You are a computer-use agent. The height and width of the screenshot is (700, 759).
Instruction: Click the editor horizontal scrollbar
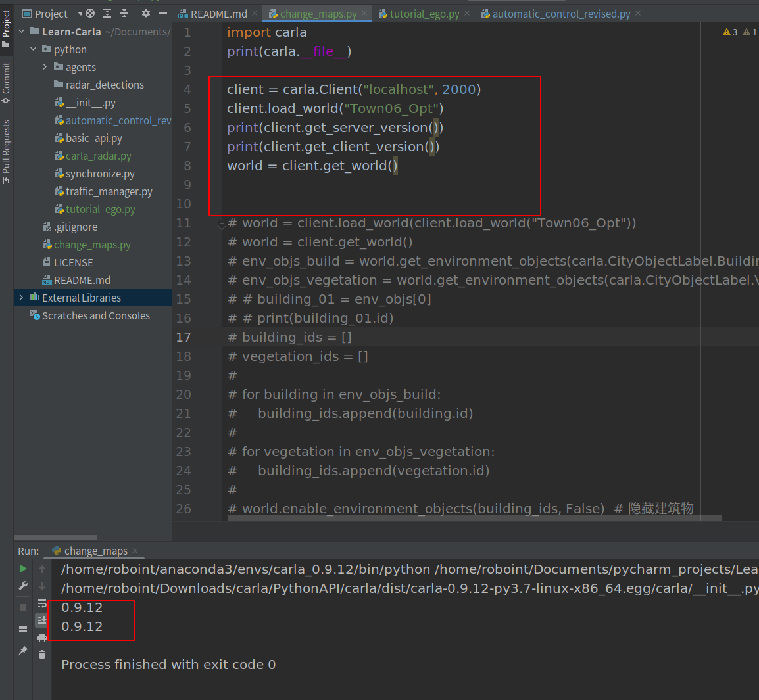click(x=474, y=518)
